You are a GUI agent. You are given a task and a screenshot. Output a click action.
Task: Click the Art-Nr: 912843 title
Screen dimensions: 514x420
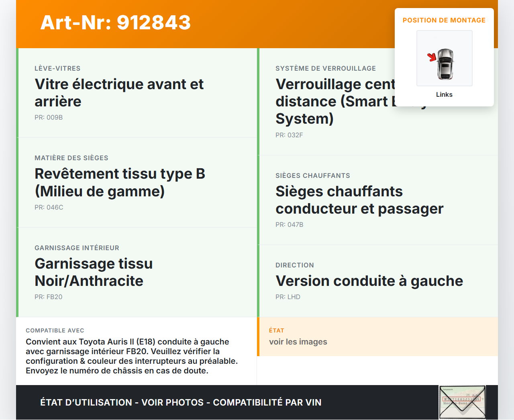(x=115, y=23)
